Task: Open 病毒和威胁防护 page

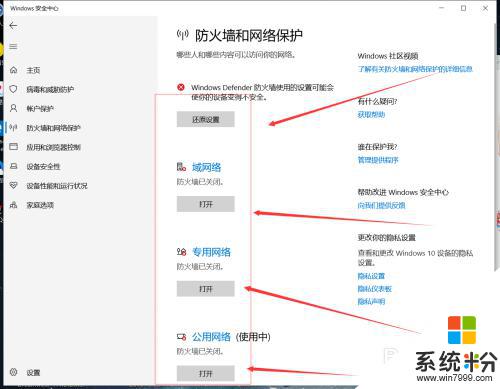Action: click(x=50, y=89)
